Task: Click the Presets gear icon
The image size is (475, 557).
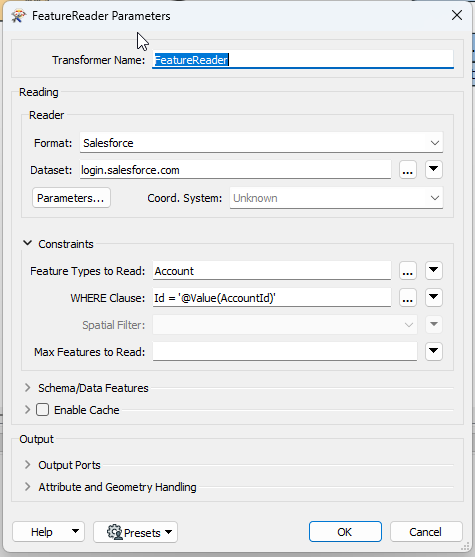Action: coord(114,532)
